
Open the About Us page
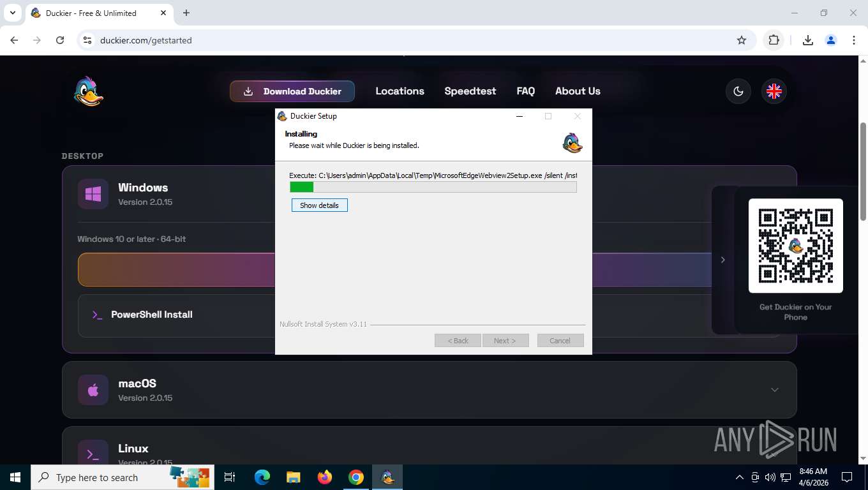(x=578, y=91)
